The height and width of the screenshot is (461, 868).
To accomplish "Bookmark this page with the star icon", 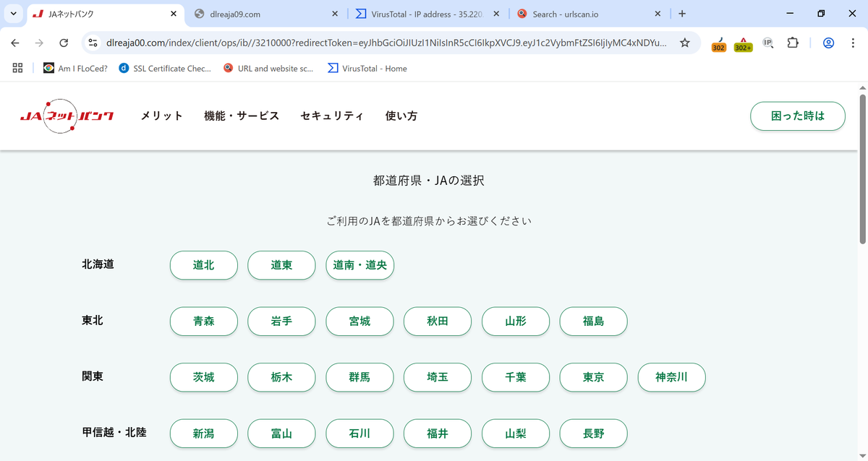I will coord(684,43).
